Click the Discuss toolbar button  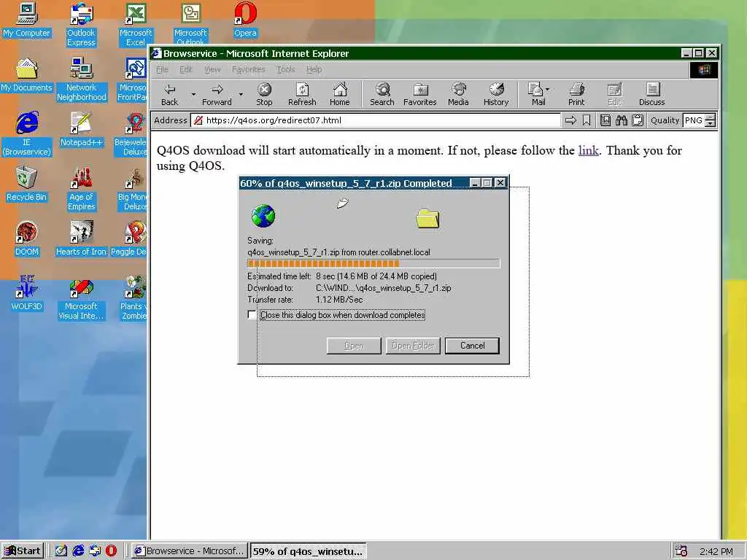coord(651,94)
